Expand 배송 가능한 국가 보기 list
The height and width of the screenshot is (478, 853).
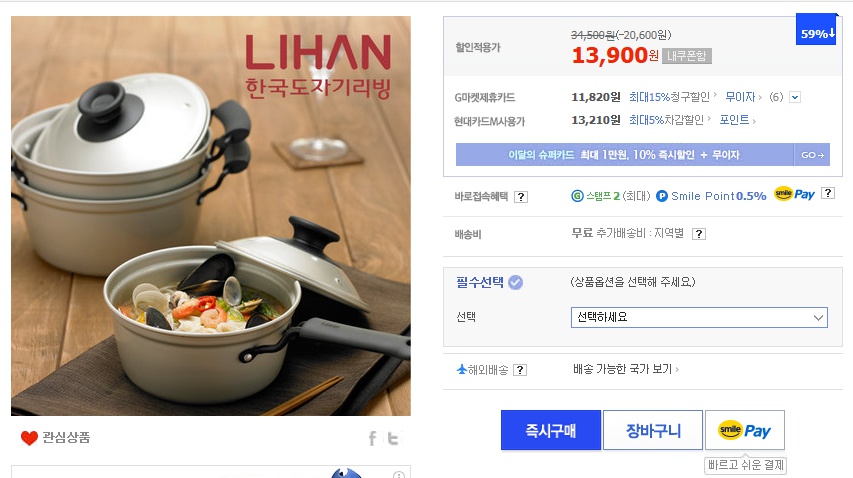tap(626, 370)
